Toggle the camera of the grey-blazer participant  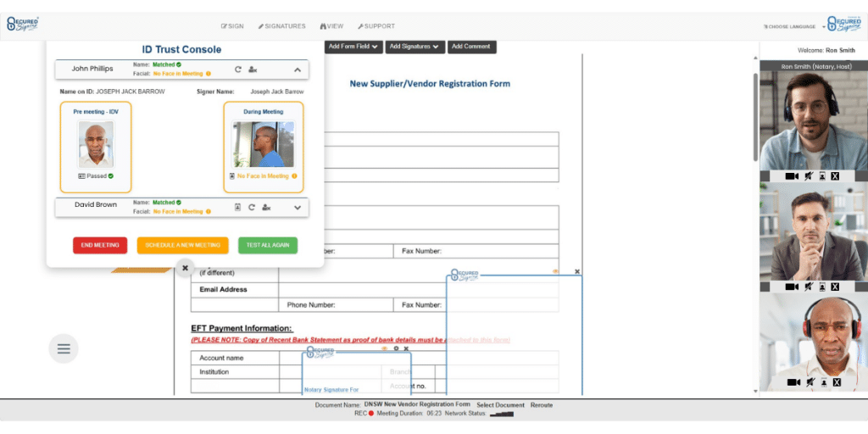tap(793, 287)
